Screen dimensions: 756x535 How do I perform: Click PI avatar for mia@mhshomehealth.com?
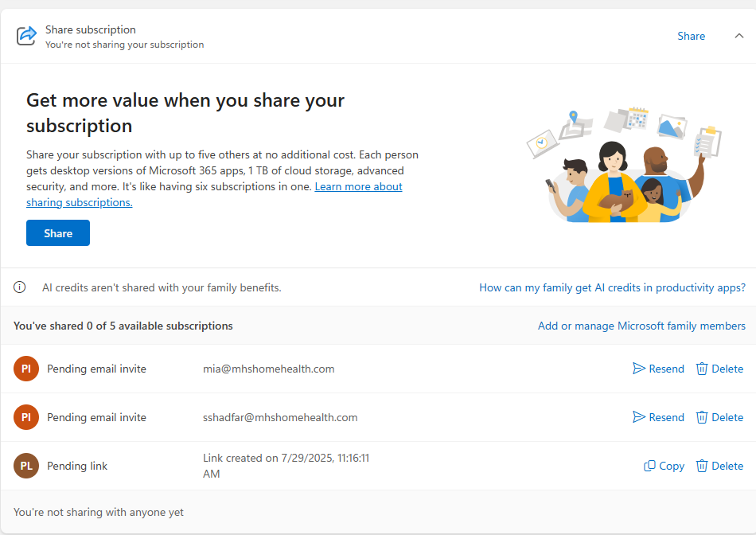click(x=26, y=369)
